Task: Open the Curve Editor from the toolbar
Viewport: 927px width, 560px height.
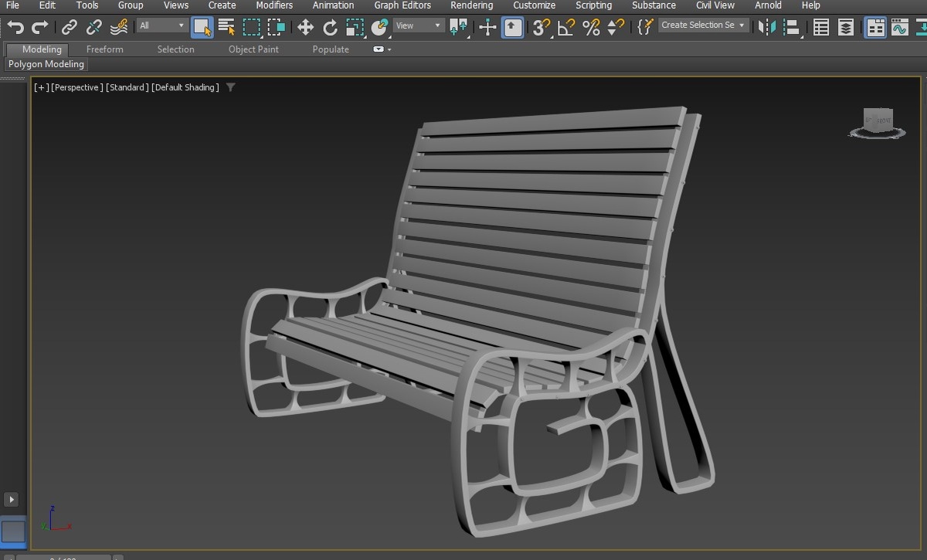Action: click(x=899, y=27)
